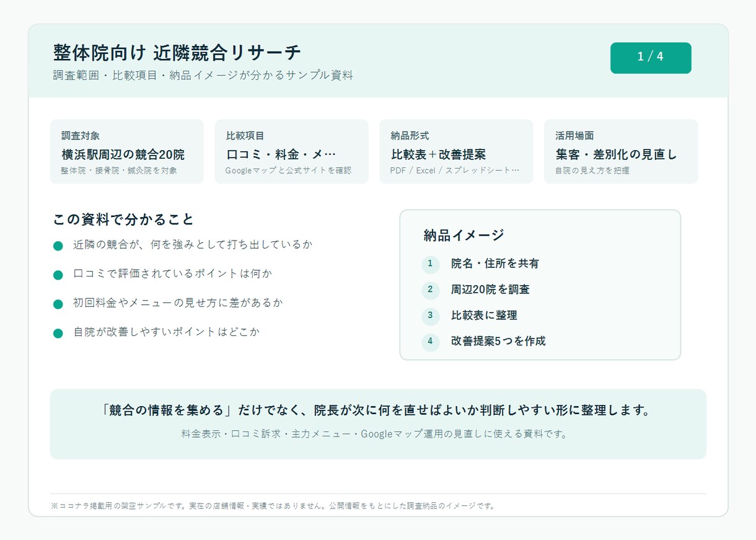Click step number 2 circle
This screenshot has width=756, height=540.
click(430, 290)
